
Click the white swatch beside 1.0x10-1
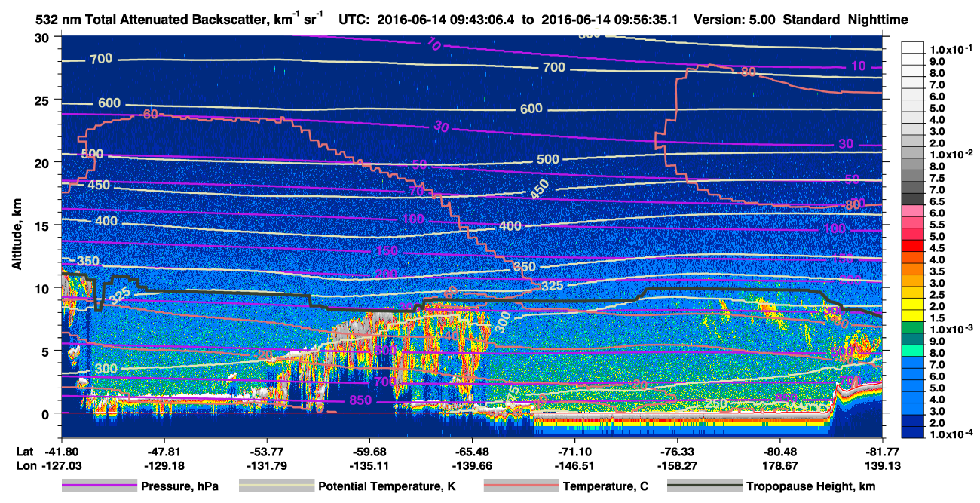pyautogui.click(x=914, y=48)
